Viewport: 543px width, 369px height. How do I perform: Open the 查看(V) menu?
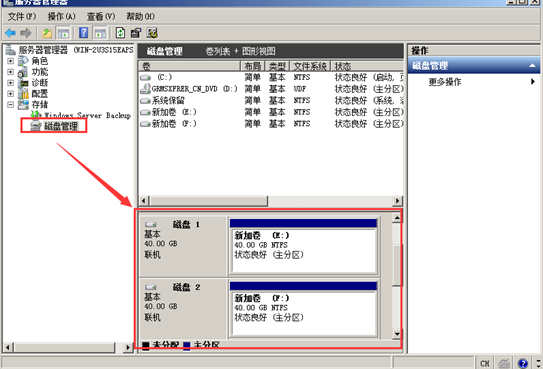coord(101,16)
